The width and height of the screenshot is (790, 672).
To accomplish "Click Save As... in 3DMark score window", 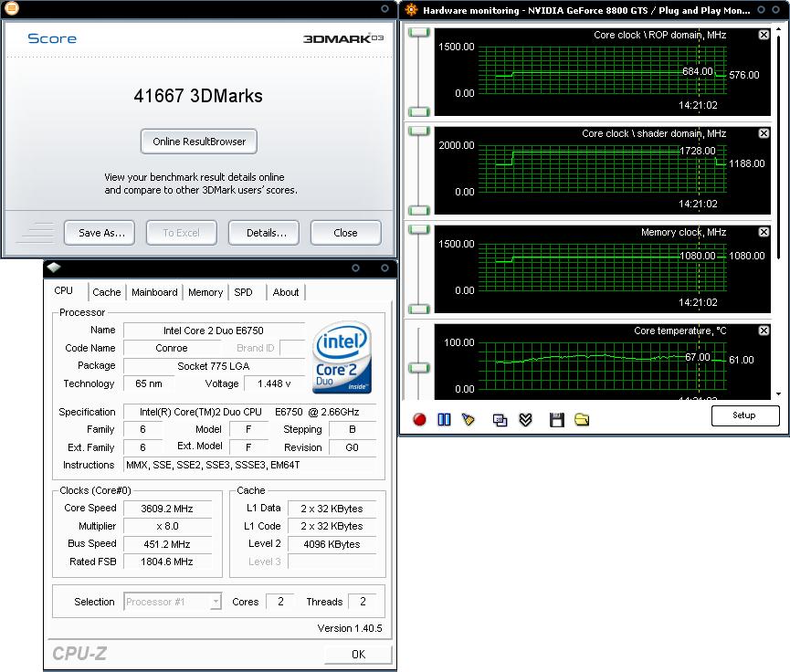I will tap(100, 233).
